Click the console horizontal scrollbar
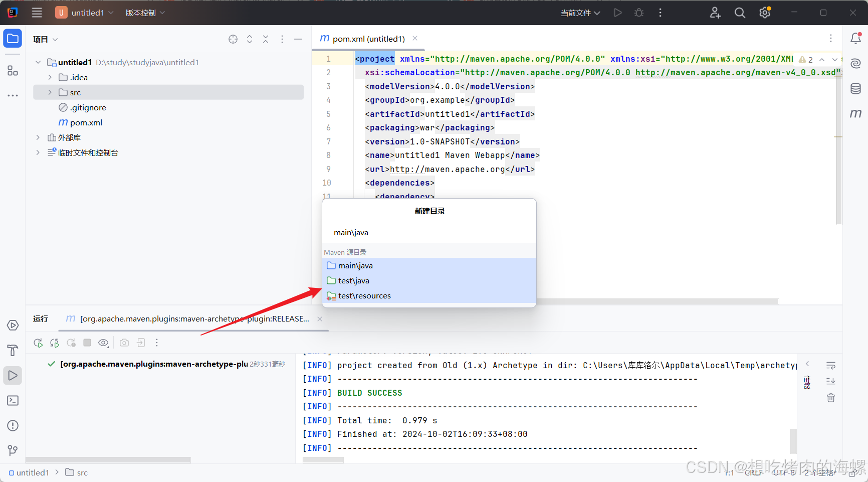 (x=323, y=460)
